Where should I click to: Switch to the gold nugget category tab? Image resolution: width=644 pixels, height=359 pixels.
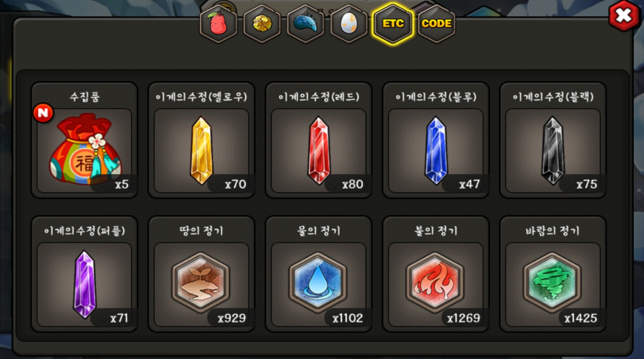(262, 24)
